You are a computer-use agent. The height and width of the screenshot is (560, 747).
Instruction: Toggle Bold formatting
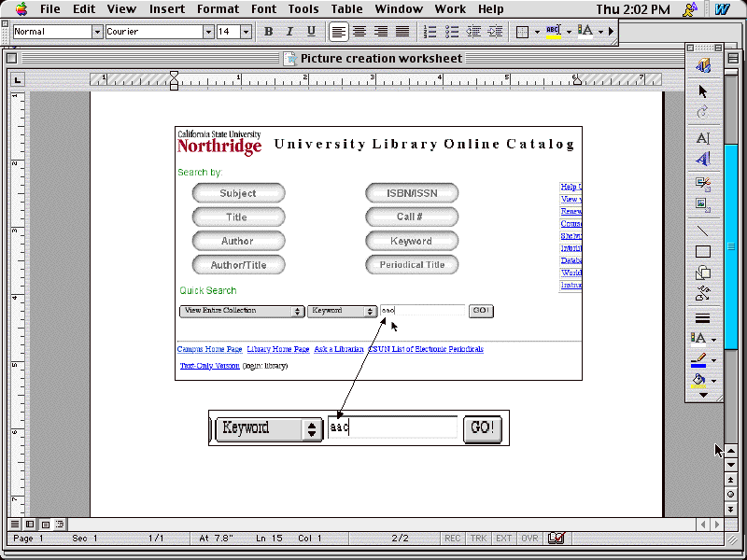[x=268, y=32]
